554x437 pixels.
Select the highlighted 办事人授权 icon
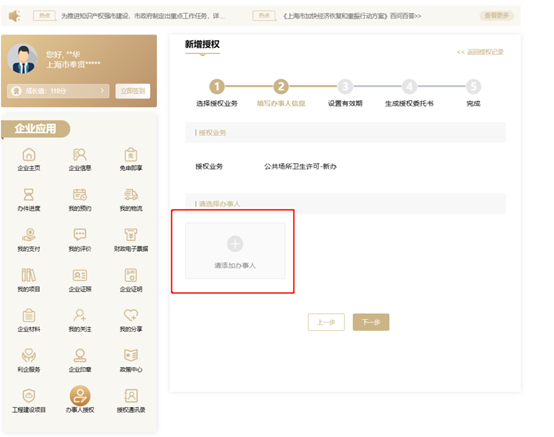pyautogui.click(x=80, y=396)
